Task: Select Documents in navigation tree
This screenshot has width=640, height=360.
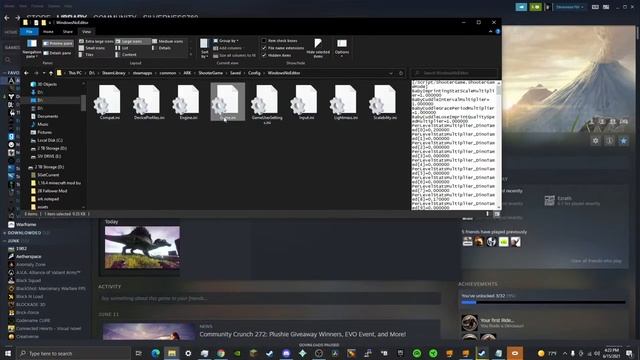Action: click(x=44, y=116)
